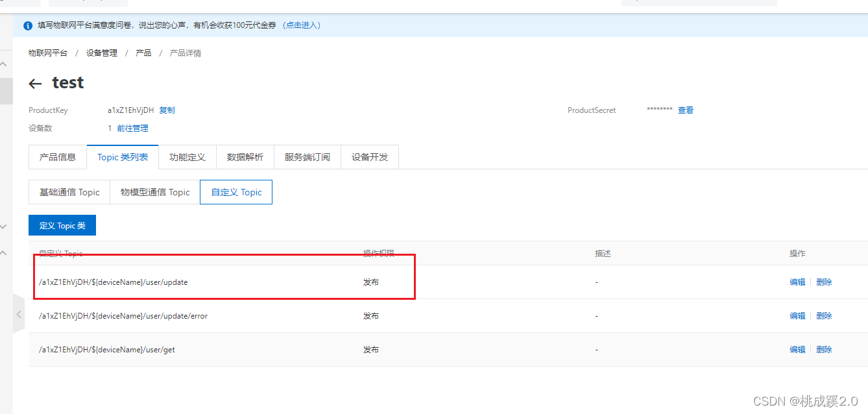Select the 数据解析 tab
868x414 pixels.
tap(245, 157)
